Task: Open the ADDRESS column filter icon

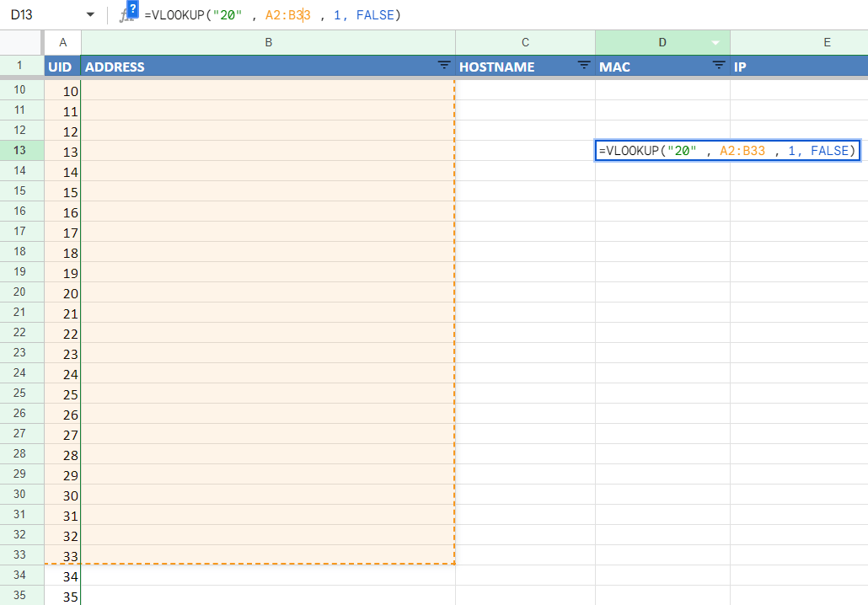Action: click(444, 66)
